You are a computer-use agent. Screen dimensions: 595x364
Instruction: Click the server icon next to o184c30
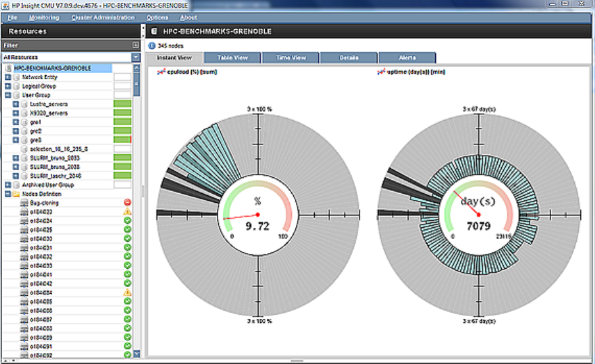click(24, 238)
